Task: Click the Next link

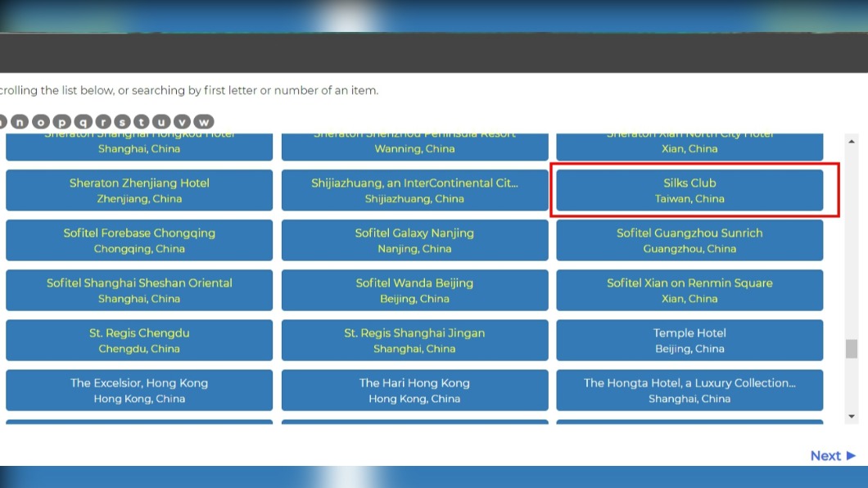Action: pyautogui.click(x=833, y=455)
